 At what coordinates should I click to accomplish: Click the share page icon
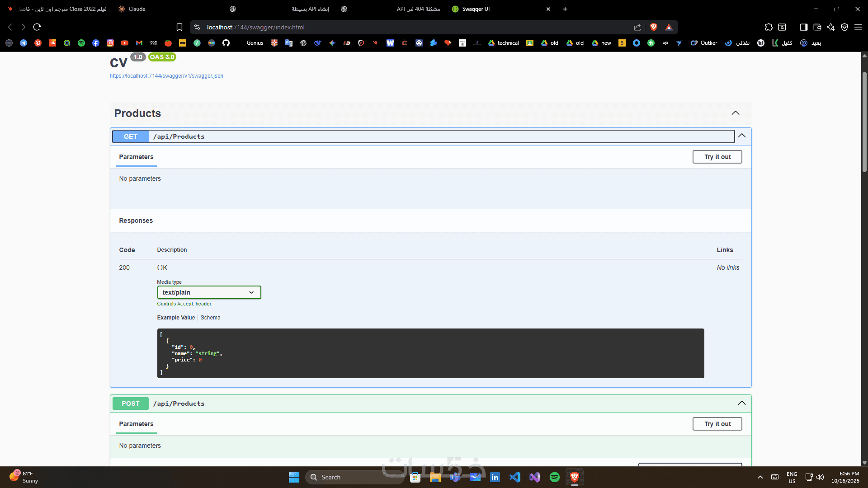(x=637, y=27)
